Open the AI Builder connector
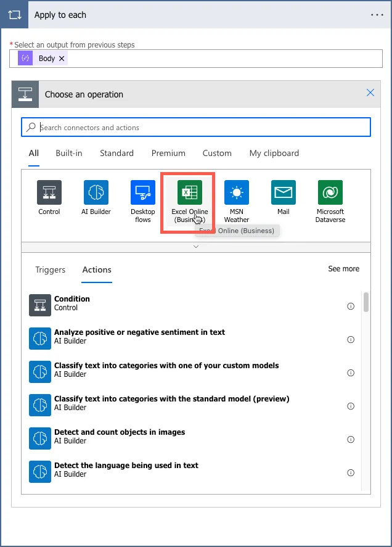This screenshot has height=547, width=392. click(96, 192)
